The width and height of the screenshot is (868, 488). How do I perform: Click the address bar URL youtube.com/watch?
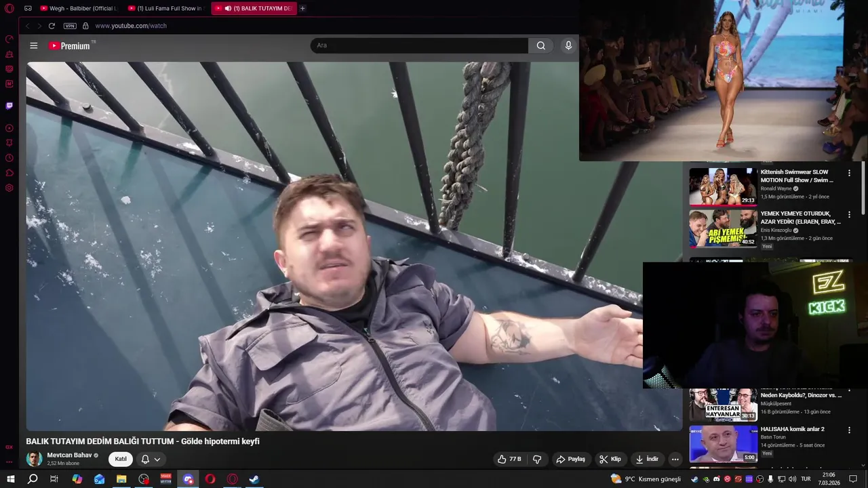[131, 26]
